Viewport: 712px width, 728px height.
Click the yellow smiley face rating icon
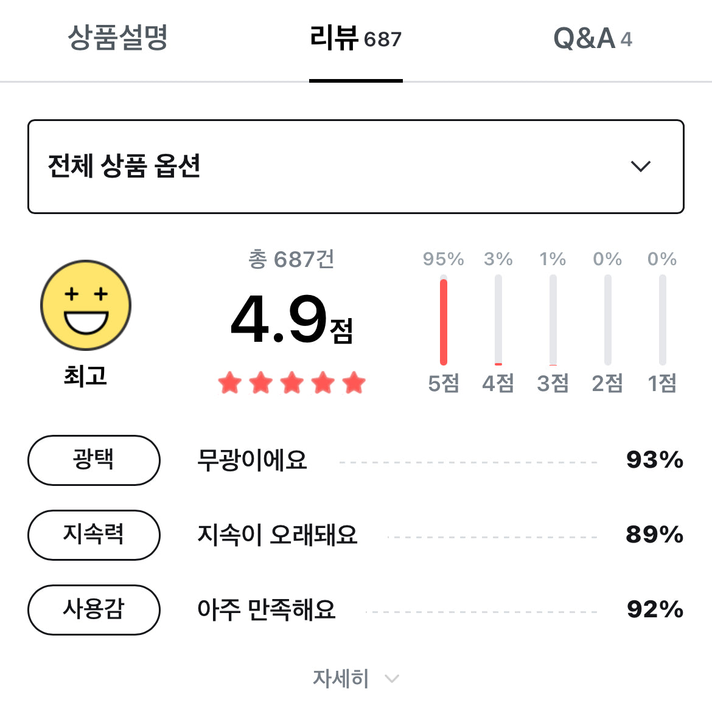[86, 305]
